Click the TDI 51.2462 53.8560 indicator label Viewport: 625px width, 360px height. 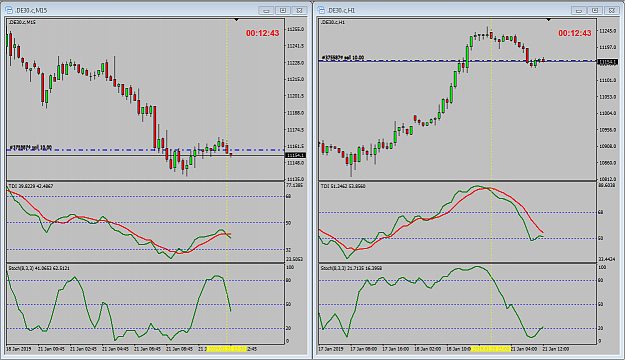[x=344, y=186]
